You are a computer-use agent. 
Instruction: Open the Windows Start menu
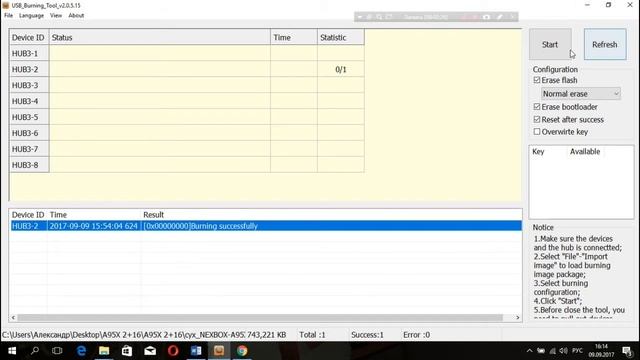(12, 351)
